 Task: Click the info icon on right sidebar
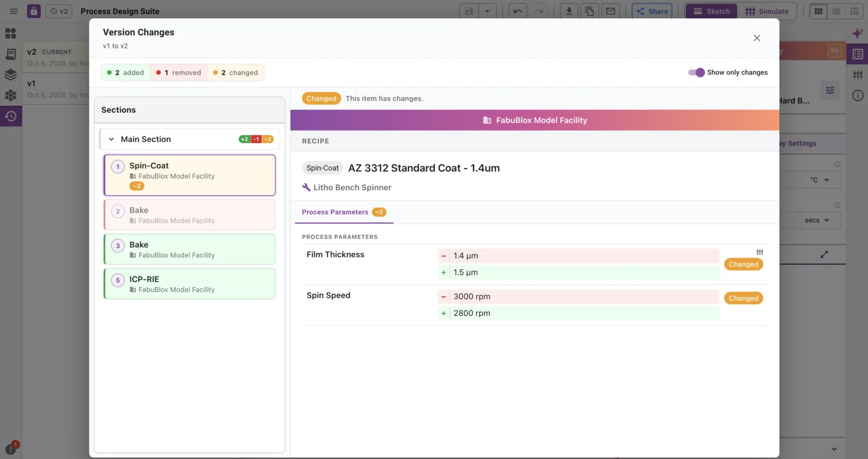point(858,95)
